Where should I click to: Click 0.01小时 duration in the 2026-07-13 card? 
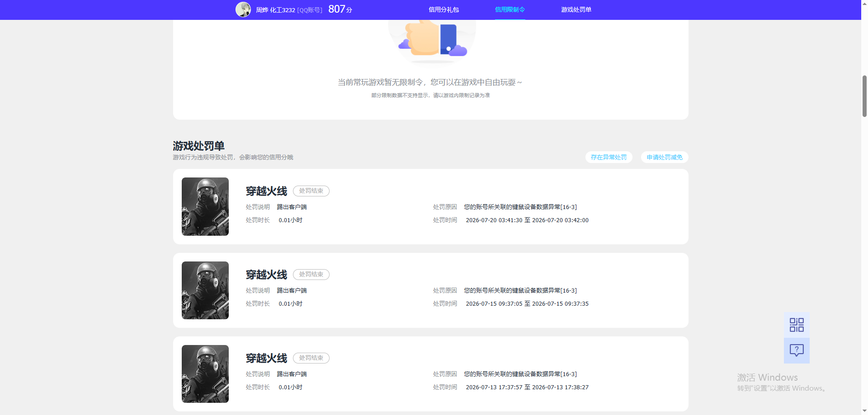[291, 387]
